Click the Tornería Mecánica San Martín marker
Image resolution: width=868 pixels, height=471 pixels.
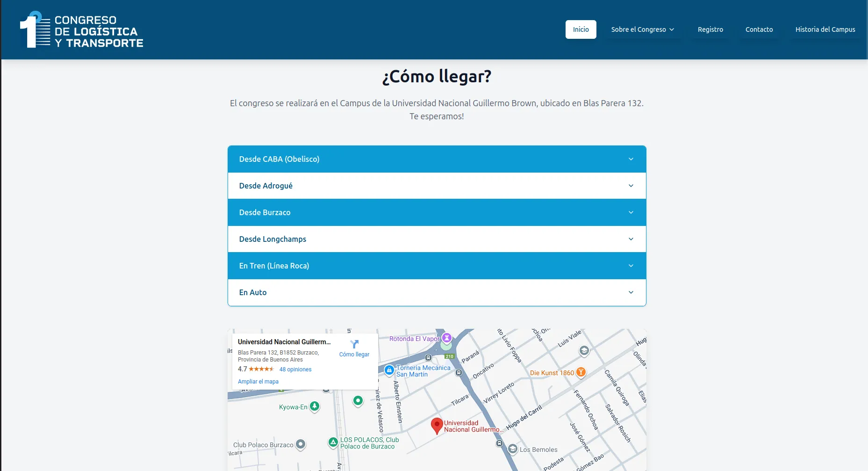coord(389,370)
